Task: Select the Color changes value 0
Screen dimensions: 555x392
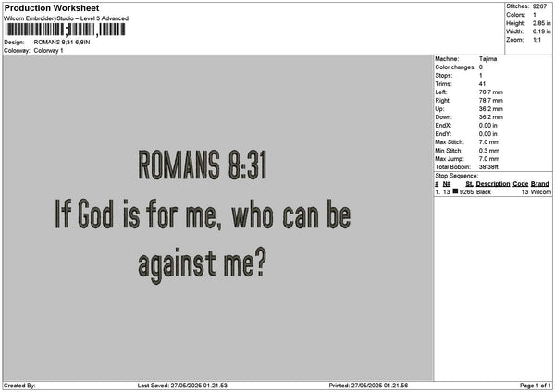Action: tap(481, 67)
